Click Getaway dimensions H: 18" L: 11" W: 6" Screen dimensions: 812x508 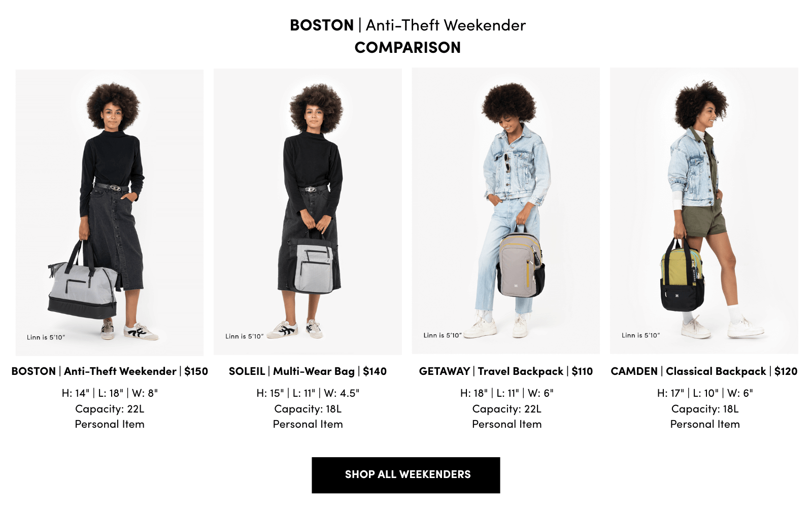[506, 393]
